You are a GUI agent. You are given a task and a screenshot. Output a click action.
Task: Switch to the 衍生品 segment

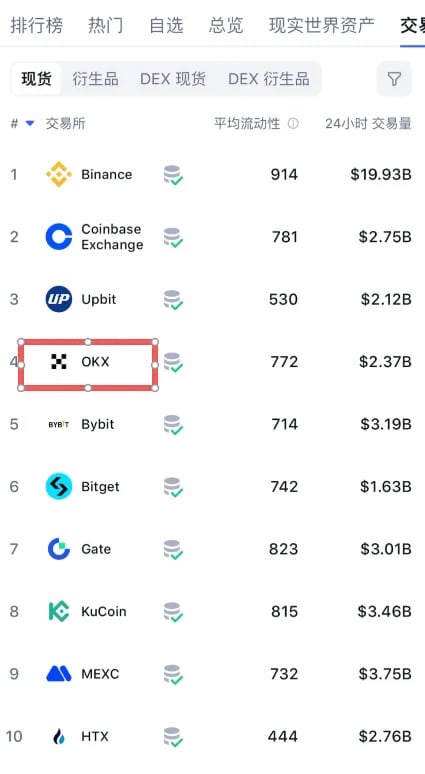point(95,79)
